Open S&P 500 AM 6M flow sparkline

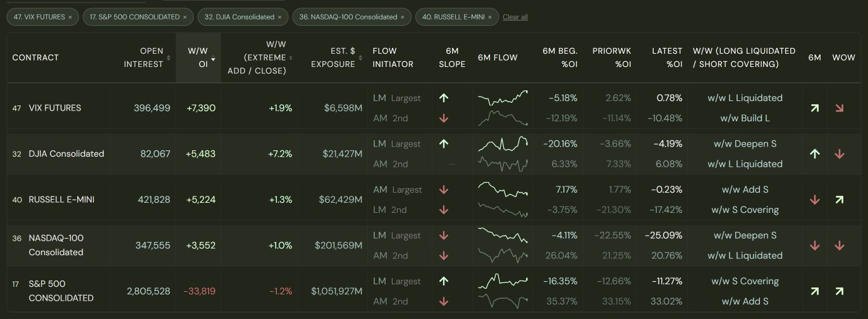pos(503,302)
